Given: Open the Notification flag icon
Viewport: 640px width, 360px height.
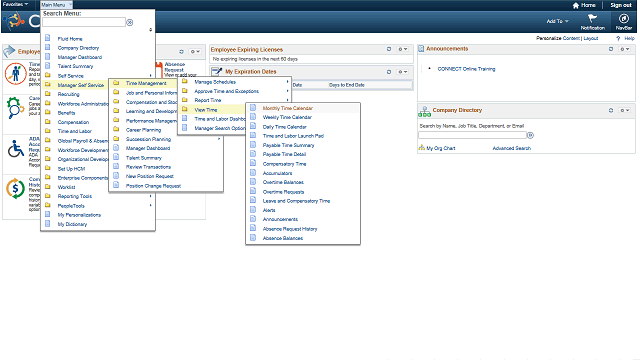Looking at the screenshot, I should [x=592, y=18].
